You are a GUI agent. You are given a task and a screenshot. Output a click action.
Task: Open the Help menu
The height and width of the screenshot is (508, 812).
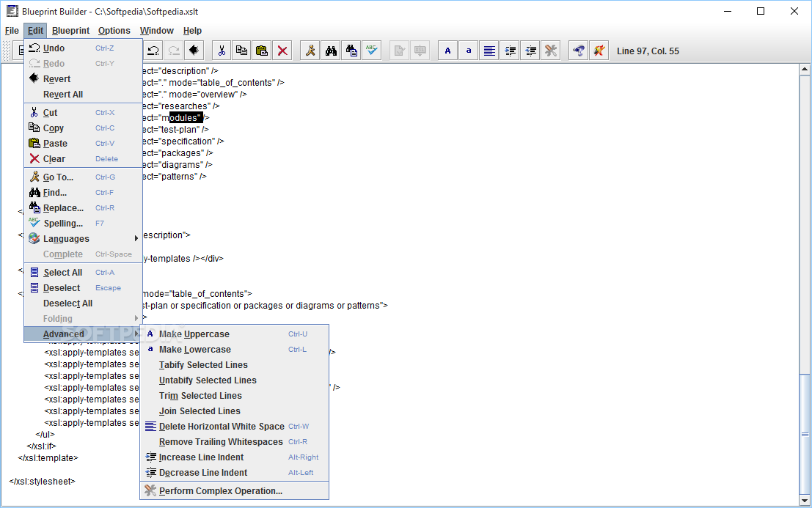coord(192,31)
